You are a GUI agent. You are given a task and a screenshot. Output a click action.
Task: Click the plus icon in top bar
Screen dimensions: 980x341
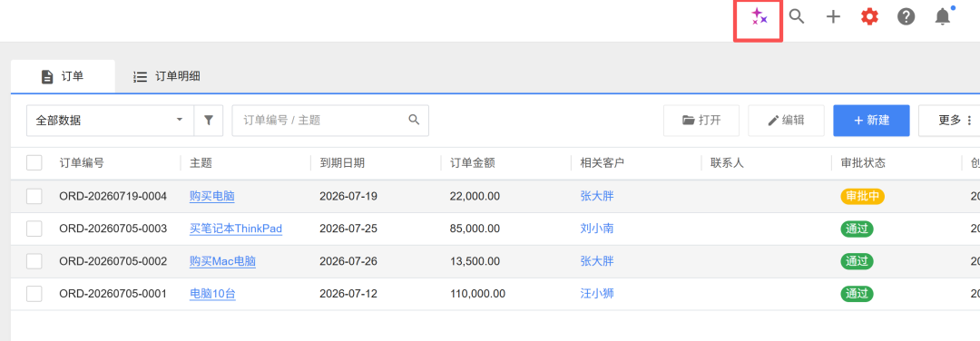coord(833,17)
